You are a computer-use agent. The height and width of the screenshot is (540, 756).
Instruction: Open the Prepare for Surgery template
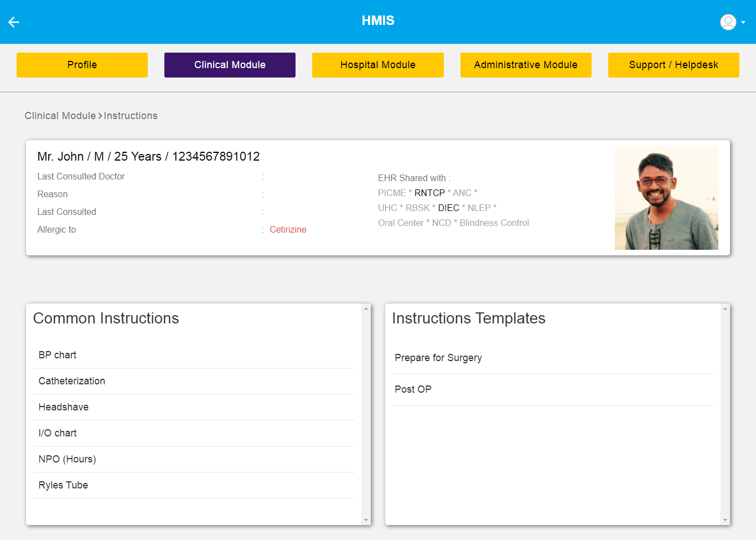click(438, 358)
